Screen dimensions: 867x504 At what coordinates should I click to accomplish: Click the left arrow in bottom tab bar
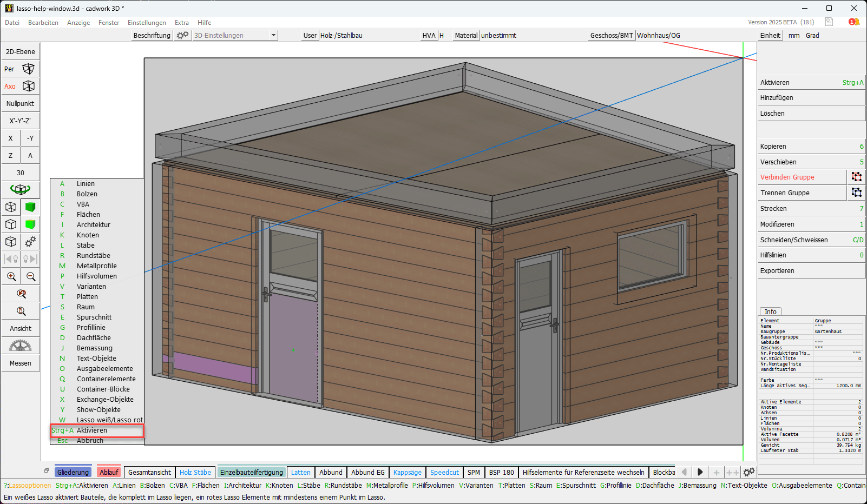click(x=684, y=472)
